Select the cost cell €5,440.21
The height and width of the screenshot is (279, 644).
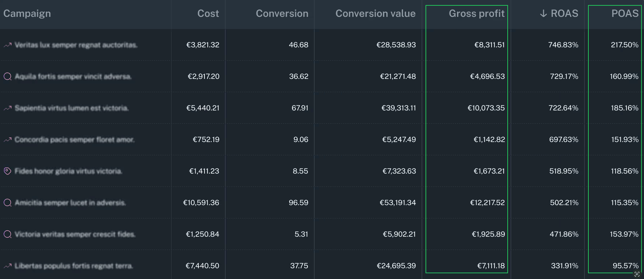point(203,108)
